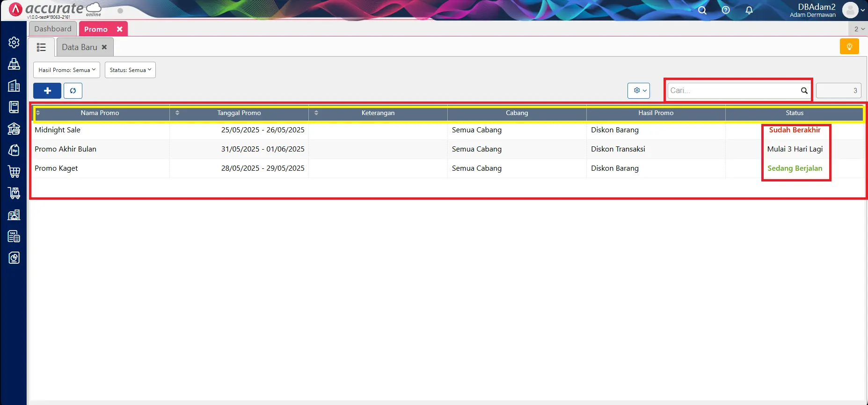Click Semua Cabang in Promo Kaget row
This screenshot has height=405, width=868.
click(x=477, y=168)
